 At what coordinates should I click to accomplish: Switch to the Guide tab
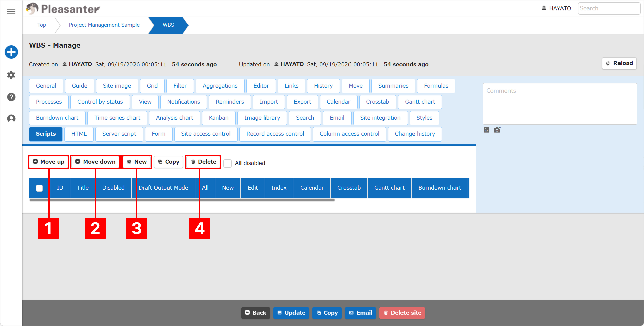point(79,86)
